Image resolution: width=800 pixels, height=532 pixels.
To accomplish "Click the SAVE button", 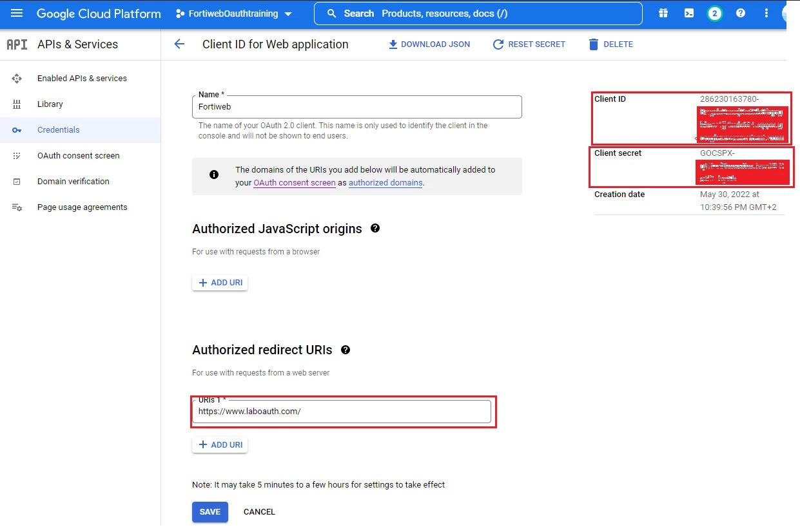I will [210, 512].
